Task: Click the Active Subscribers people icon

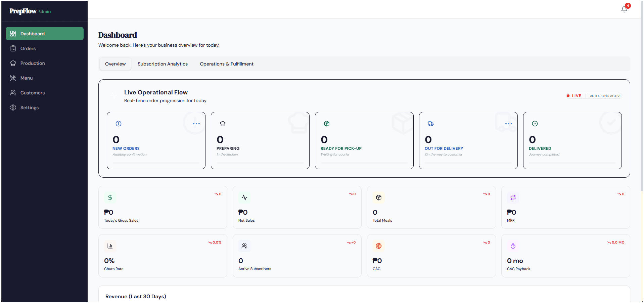Action: click(x=244, y=246)
